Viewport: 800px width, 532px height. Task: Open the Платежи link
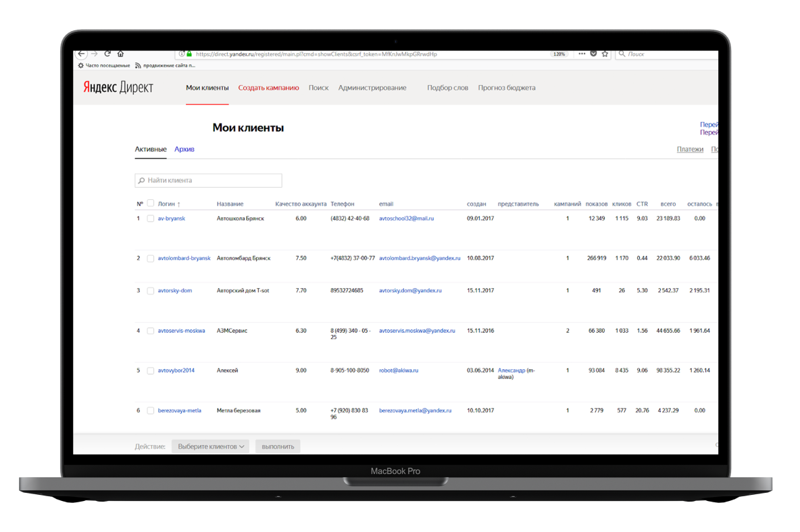(690, 149)
